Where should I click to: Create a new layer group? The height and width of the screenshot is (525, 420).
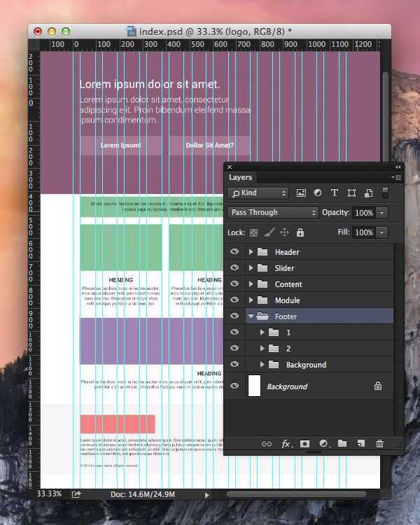point(342,444)
